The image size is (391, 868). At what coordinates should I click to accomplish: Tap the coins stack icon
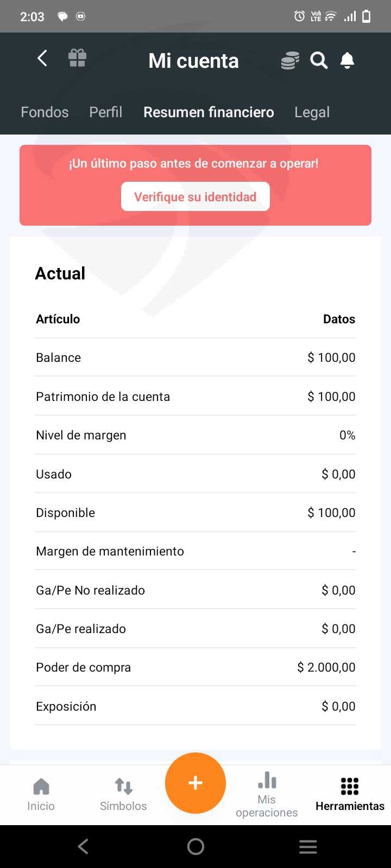pyautogui.click(x=290, y=60)
